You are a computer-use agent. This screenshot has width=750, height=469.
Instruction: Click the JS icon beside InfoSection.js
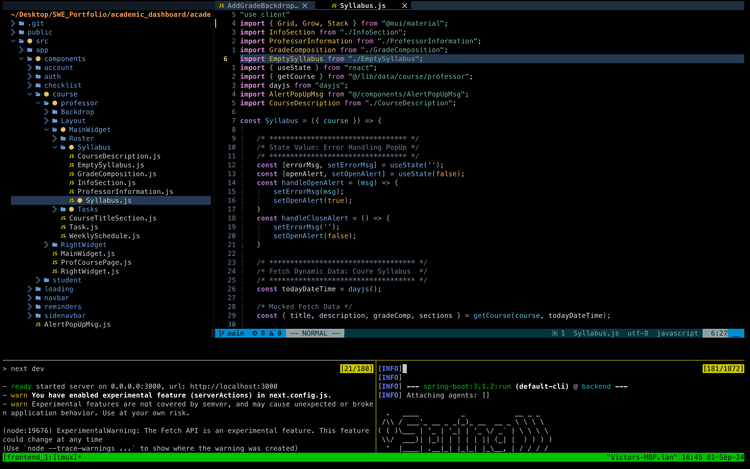point(71,183)
